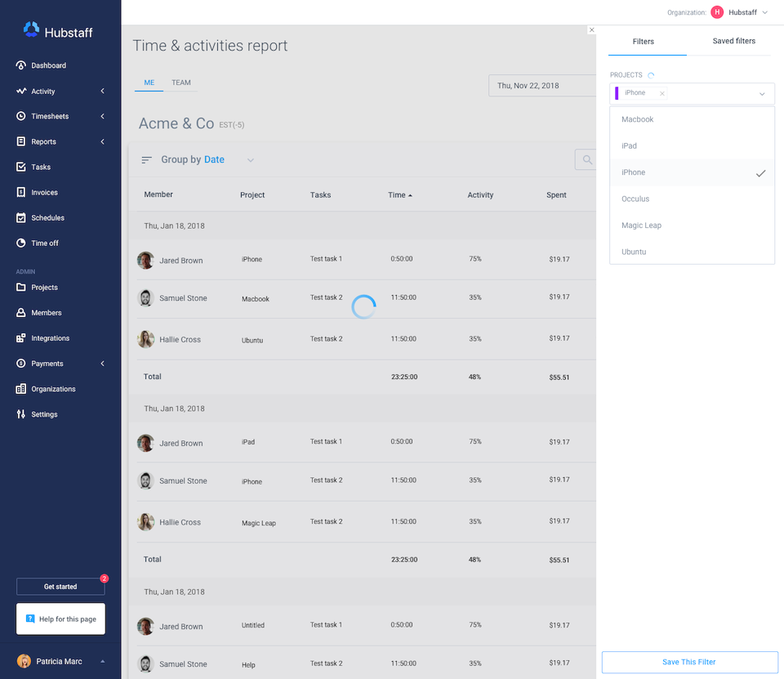784x679 pixels.
Task: Open the Integrations sidebar link
Action: coord(51,338)
